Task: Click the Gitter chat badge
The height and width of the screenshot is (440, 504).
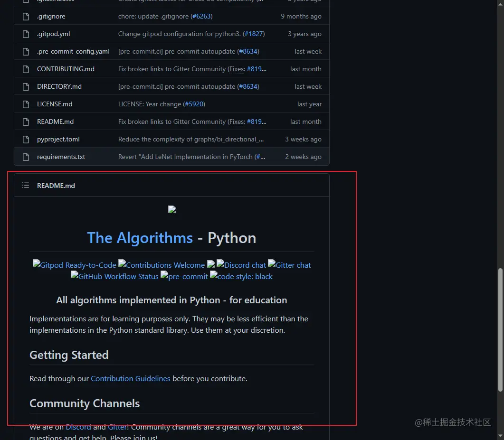Action: pos(289,265)
